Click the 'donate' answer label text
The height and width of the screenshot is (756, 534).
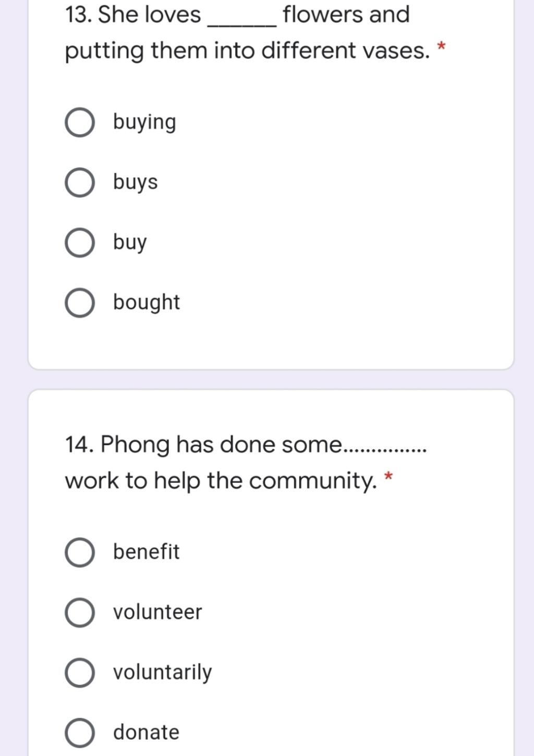click(146, 732)
